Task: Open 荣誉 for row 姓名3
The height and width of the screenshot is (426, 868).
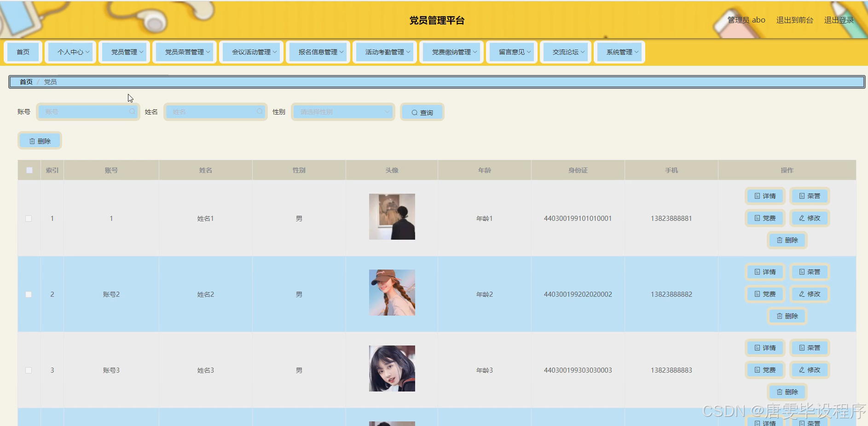Action: point(809,348)
